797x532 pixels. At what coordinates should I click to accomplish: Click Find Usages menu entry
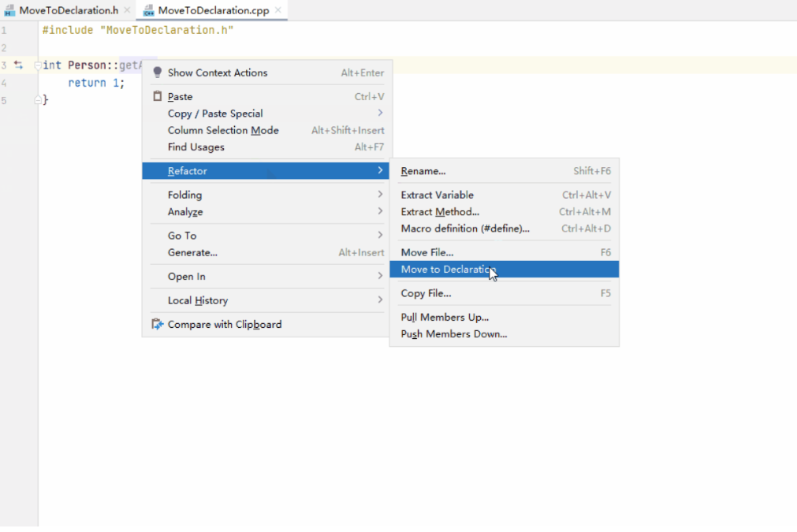(196, 147)
